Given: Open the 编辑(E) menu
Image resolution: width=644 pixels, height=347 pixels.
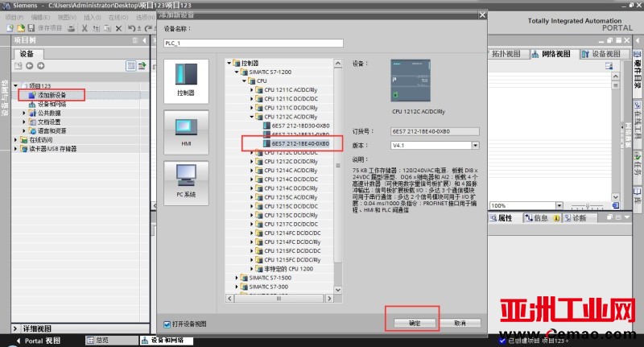Looking at the screenshot, I should pyautogui.click(x=40, y=17).
